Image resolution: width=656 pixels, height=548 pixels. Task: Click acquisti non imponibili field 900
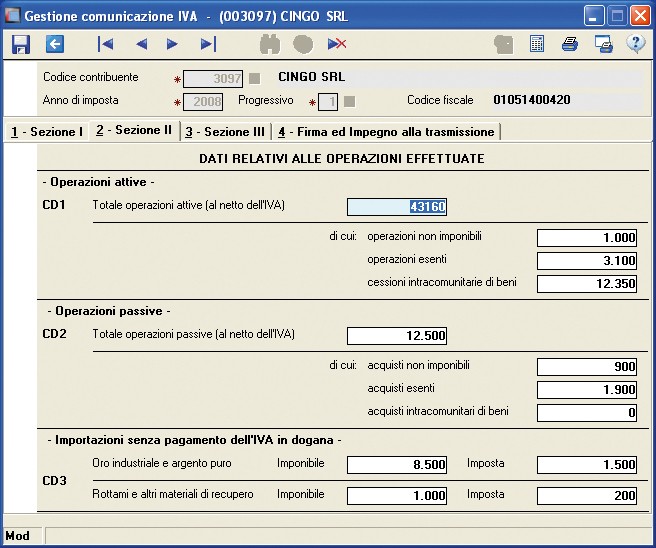(587, 366)
